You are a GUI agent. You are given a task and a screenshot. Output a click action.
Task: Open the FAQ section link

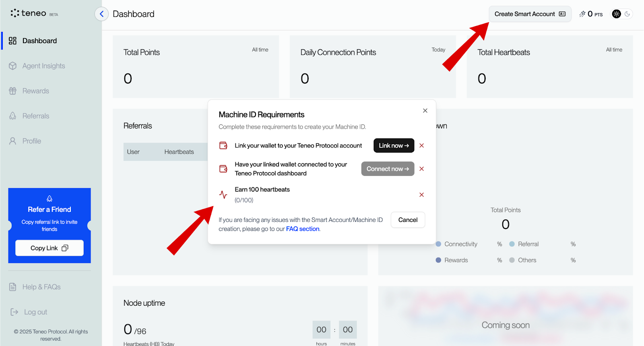click(x=303, y=229)
